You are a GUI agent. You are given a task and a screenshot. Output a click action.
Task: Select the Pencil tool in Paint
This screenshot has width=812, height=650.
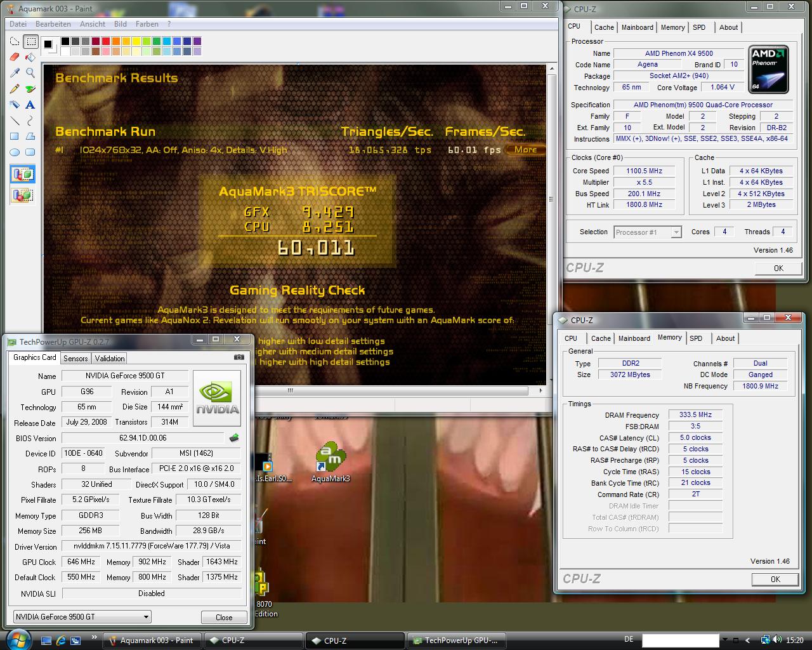[15, 89]
